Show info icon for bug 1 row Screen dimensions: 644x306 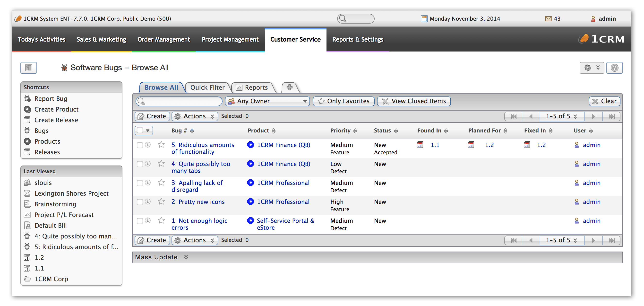pos(148,221)
